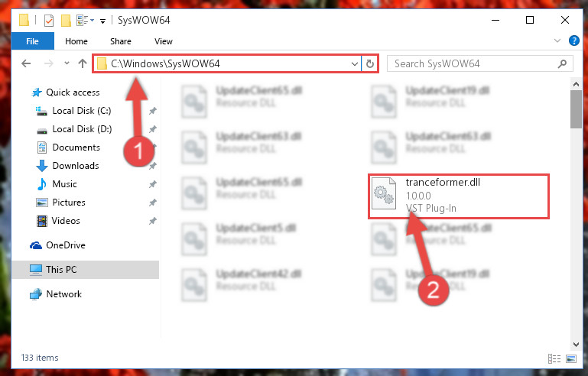Expand the address bar history dropdown
The height and width of the screenshot is (376, 588).
tap(354, 63)
